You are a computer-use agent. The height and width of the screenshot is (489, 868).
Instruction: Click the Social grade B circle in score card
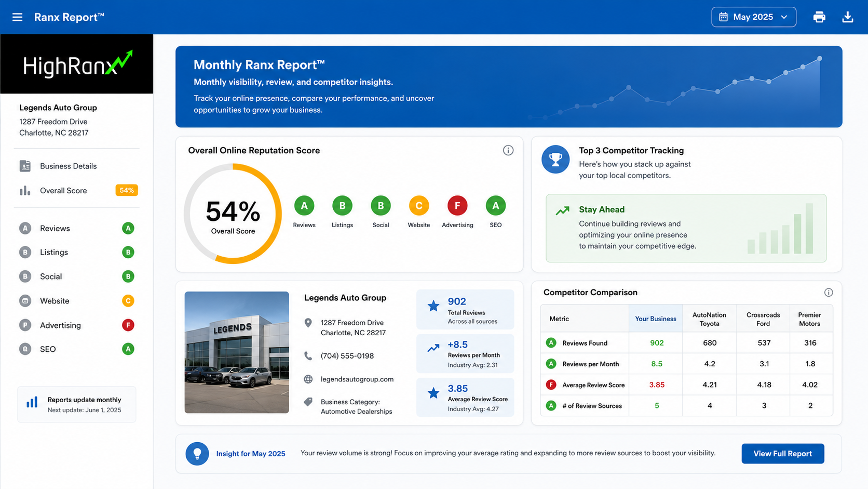[381, 206]
